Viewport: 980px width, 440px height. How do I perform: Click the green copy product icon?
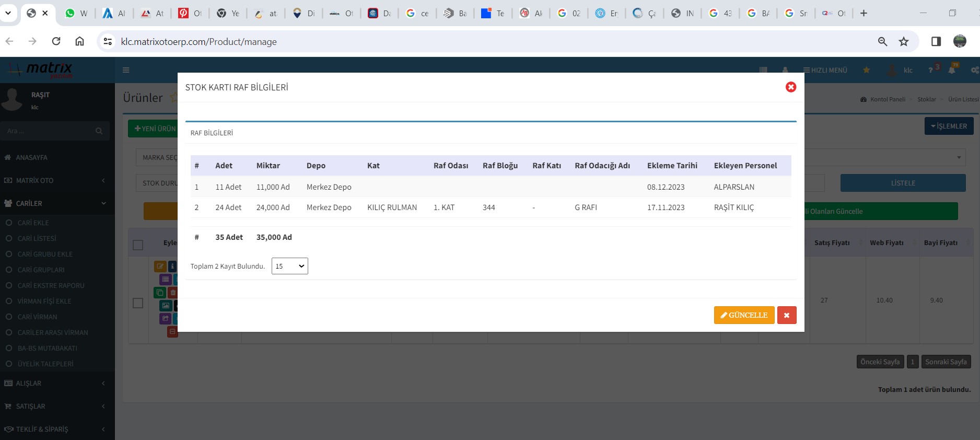click(160, 293)
